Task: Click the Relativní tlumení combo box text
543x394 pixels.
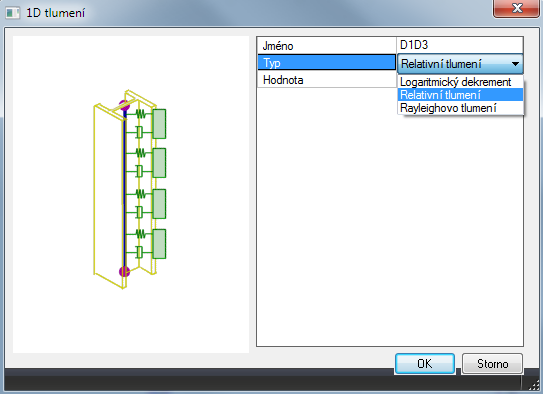Action: tap(441, 64)
